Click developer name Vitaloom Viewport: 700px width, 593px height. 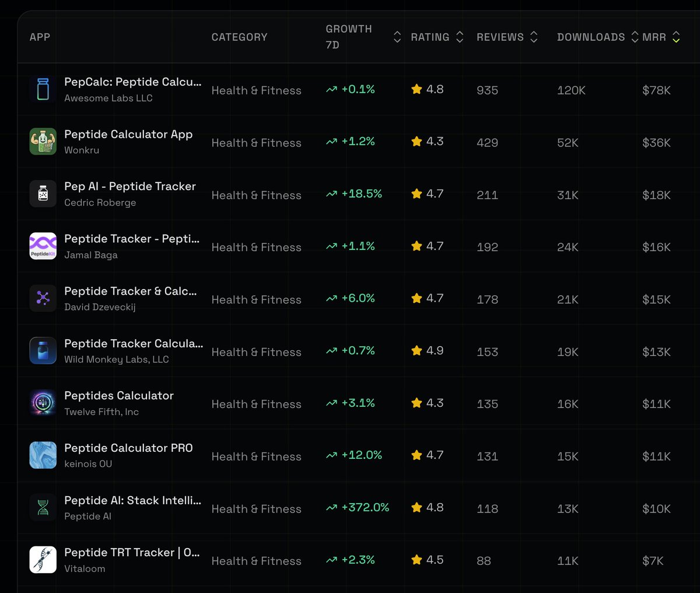(x=85, y=568)
